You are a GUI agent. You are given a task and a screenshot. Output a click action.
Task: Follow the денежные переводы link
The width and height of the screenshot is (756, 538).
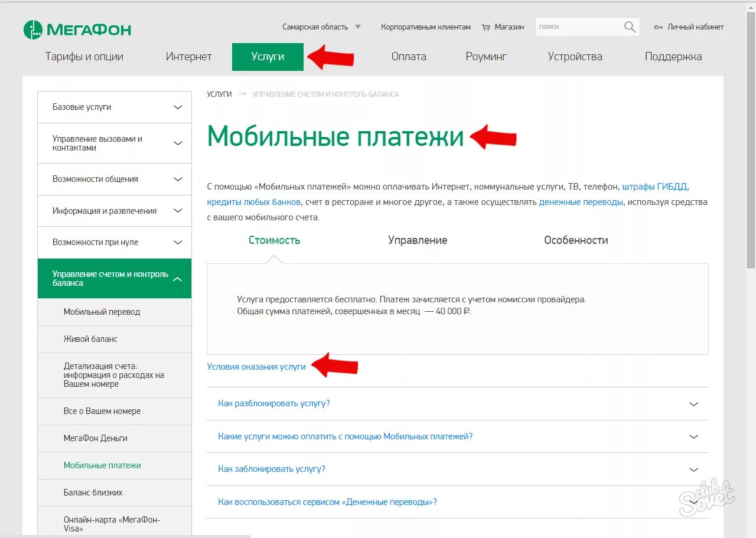581,202
